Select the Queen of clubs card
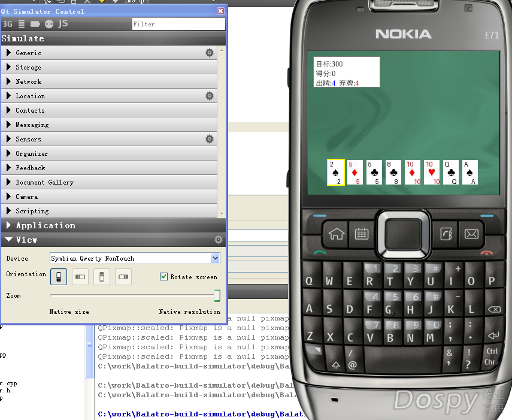This screenshot has width=512, height=420. (450, 172)
